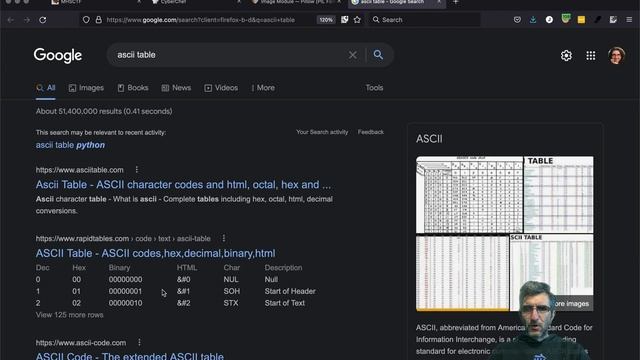
Task: Switch to the Image Module Pillow browser tab
Action: point(296,2)
